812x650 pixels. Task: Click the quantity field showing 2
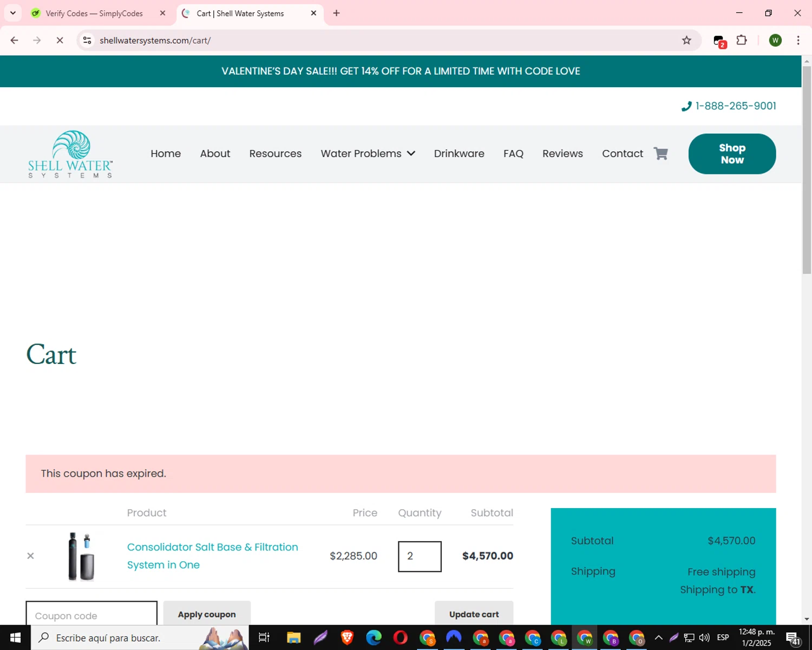click(420, 556)
